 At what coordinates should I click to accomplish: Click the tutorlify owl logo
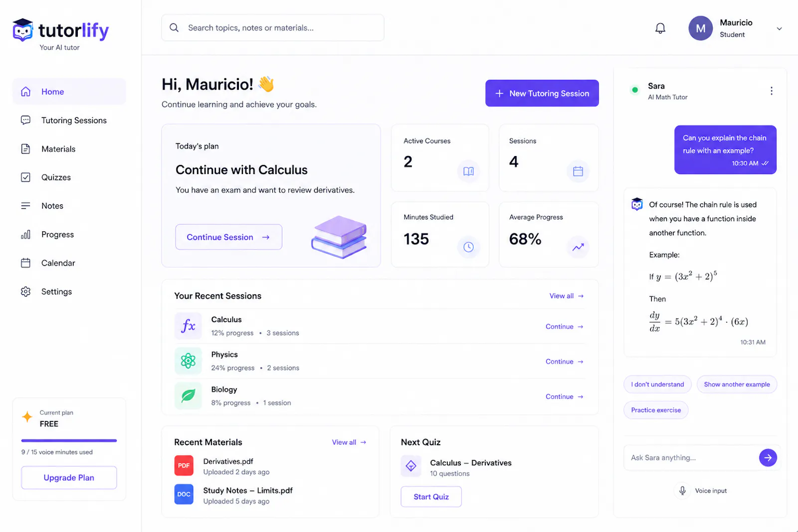(x=23, y=30)
